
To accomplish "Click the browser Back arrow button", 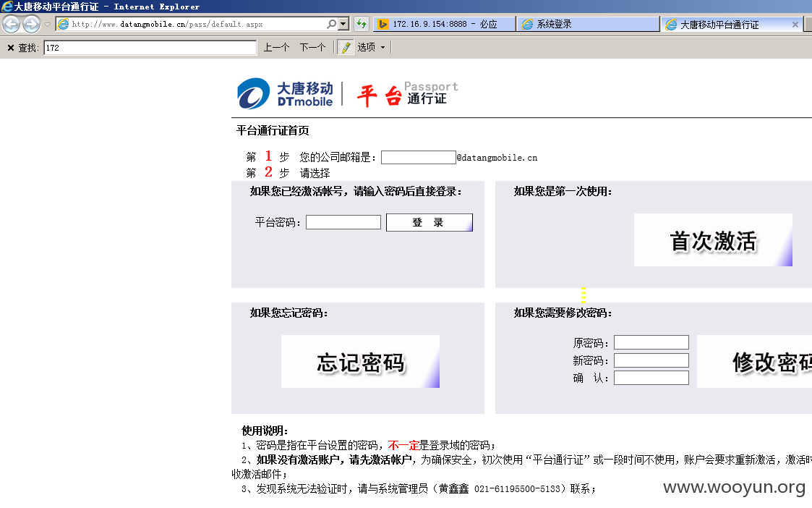I will point(12,24).
